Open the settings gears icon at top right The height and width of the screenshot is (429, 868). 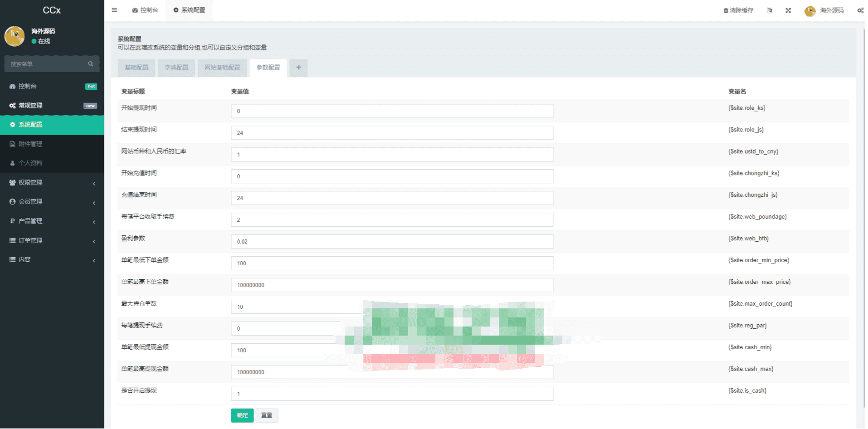860,10
